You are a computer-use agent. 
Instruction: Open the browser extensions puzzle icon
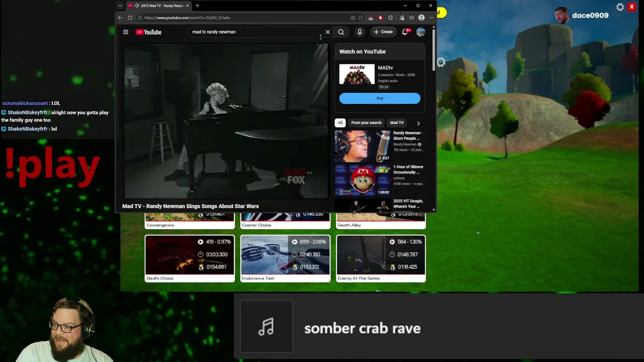(390, 18)
